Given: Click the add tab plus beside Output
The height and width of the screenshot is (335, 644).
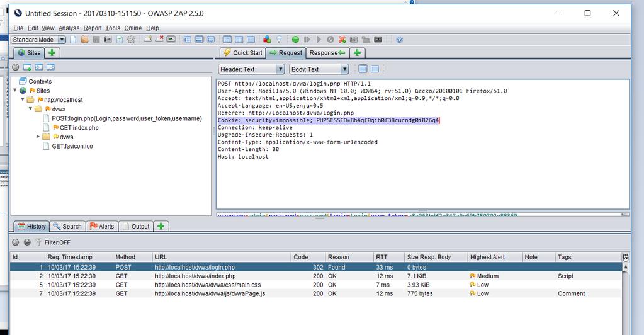Looking at the screenshot, I should pos(161,226).
